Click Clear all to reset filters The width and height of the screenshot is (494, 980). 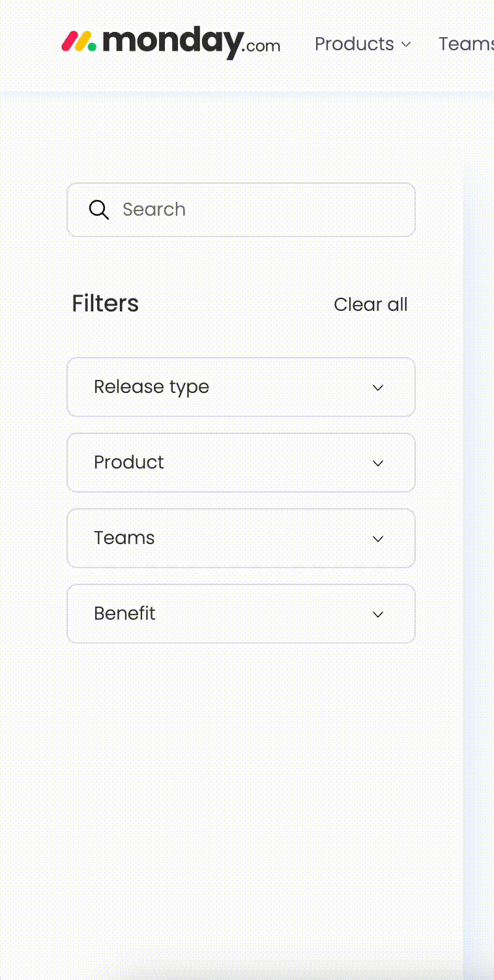(x=371, y=304)
